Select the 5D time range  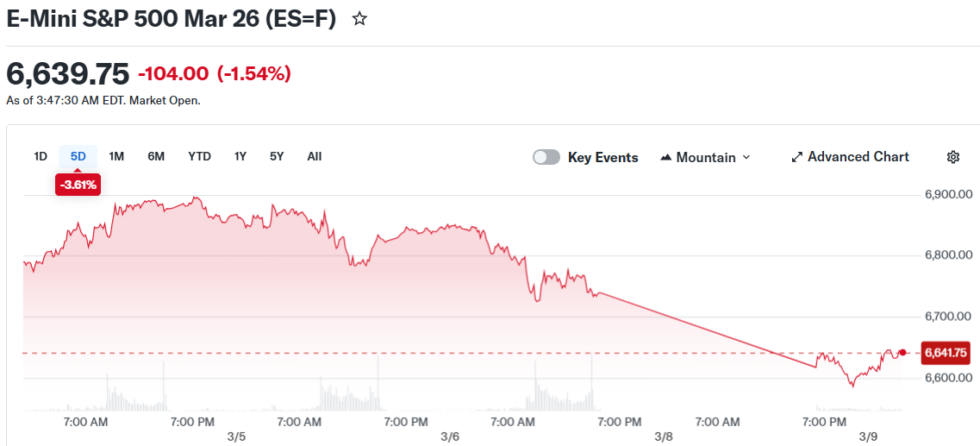[78, 156]
